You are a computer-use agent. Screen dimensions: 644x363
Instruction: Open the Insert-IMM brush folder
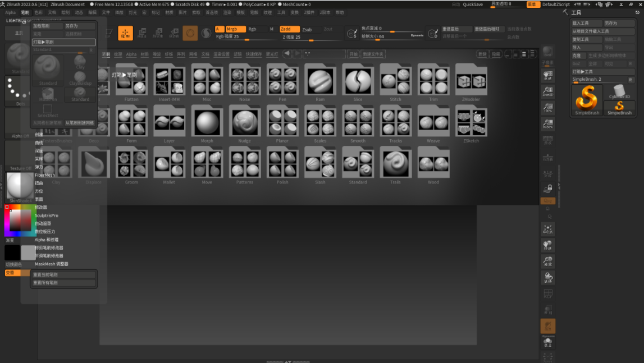[x=169, y=82]
